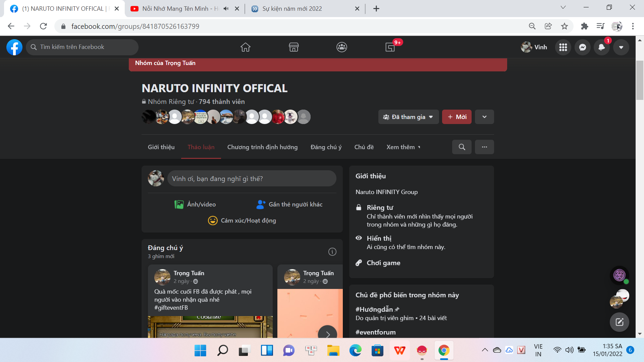
Task: Open group options three-dots button
Action: (484, 147)
